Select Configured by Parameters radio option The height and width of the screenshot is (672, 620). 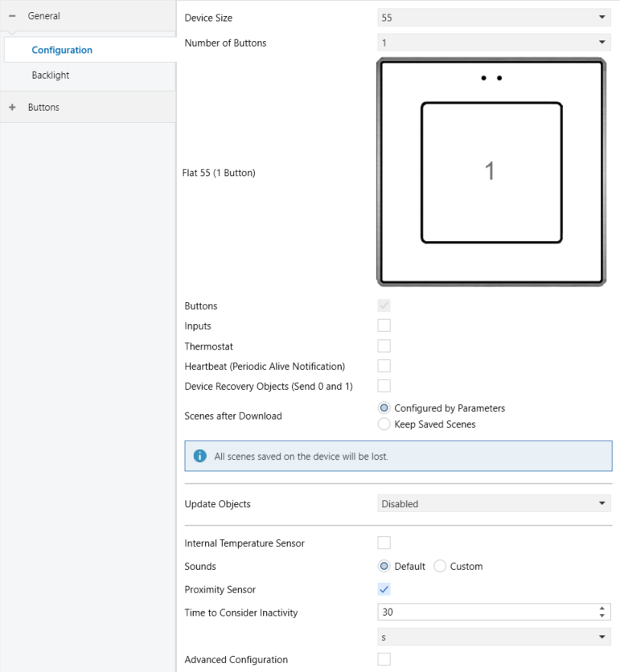click(384, 408)
